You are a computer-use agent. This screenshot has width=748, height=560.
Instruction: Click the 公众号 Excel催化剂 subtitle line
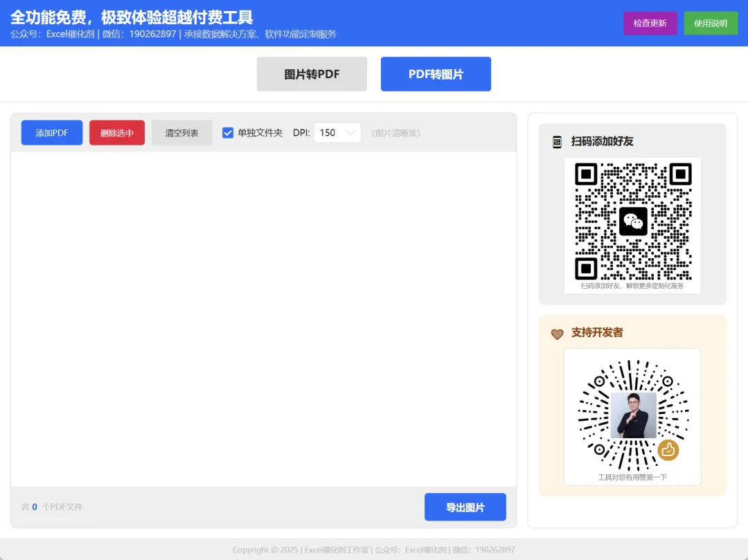(x=173, y=35)
